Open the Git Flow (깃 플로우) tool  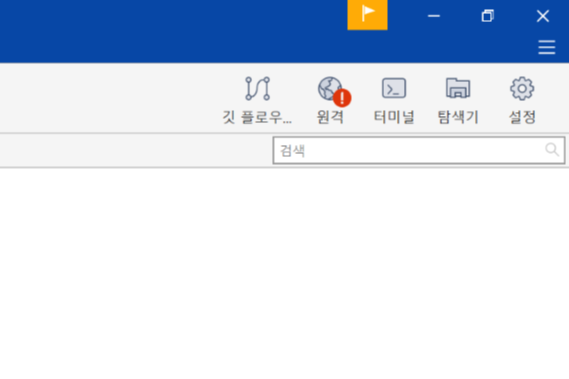257,100
